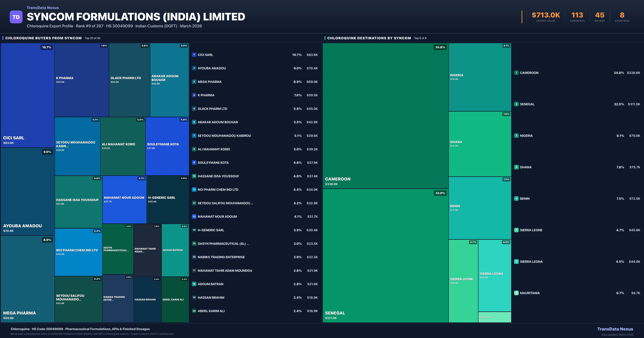
Task: Open the TransData Nexus link in header
Action: pos(43,8)
